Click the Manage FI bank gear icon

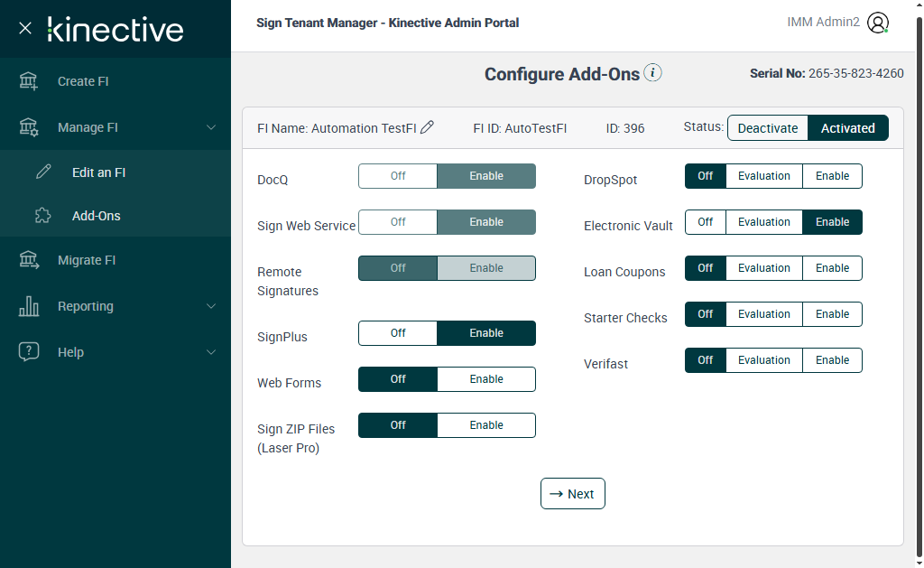point(28,127)
